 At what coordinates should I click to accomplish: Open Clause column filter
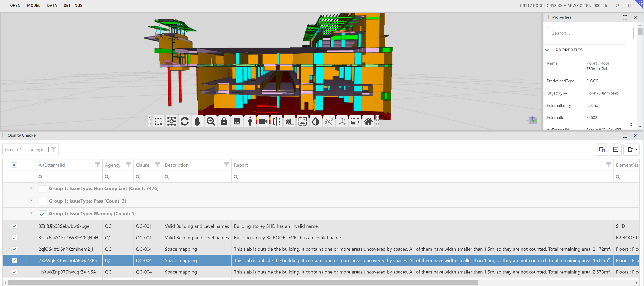pos(157,165)
